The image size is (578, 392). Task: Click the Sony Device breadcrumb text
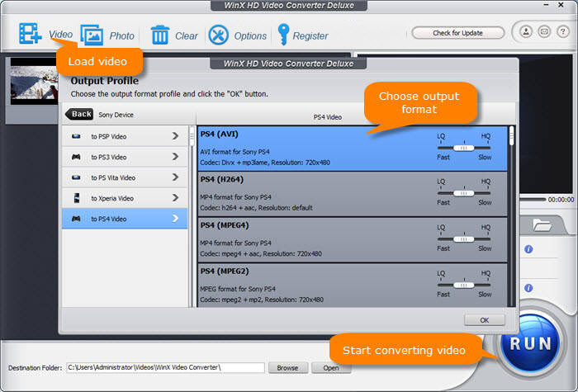[x=116, y=115]
